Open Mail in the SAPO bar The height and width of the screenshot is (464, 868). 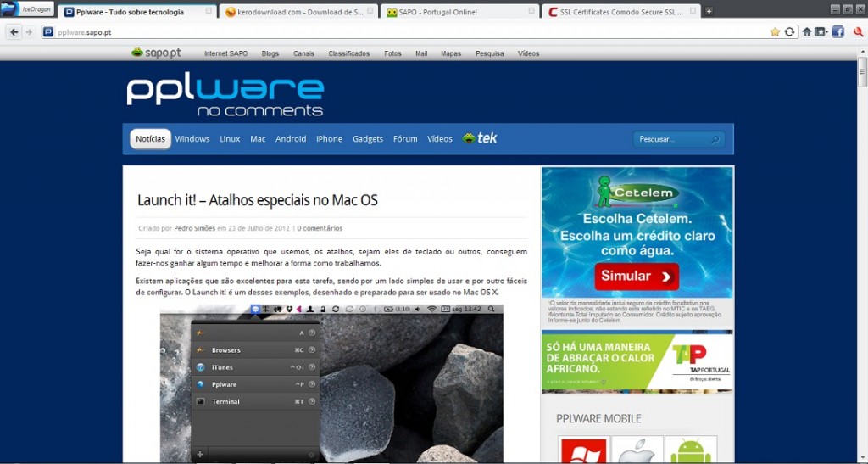421,53
